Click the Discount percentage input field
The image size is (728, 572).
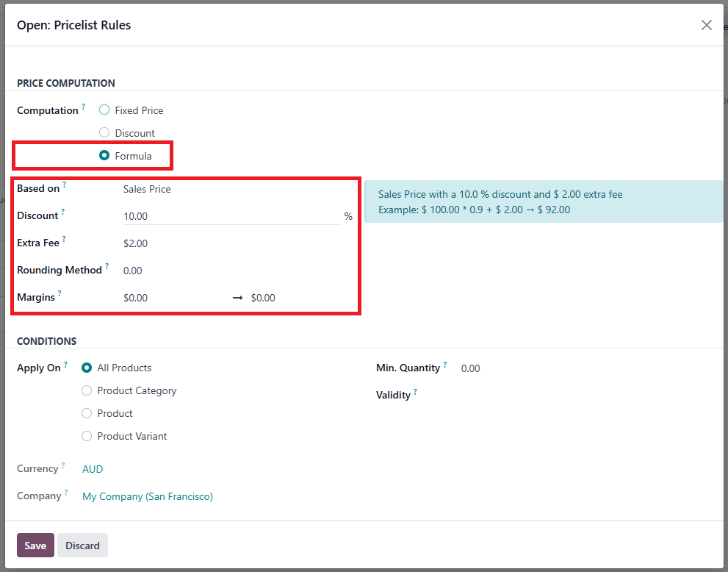(x=228, y=216)
